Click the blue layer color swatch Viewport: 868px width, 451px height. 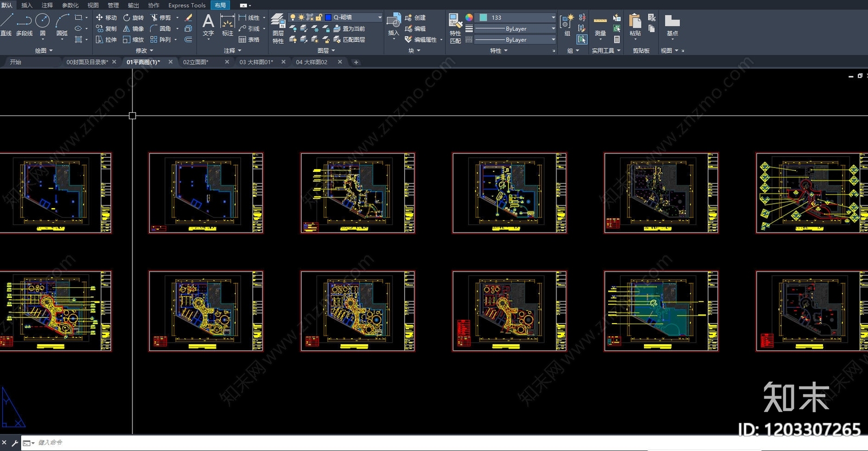click(328, 18)
